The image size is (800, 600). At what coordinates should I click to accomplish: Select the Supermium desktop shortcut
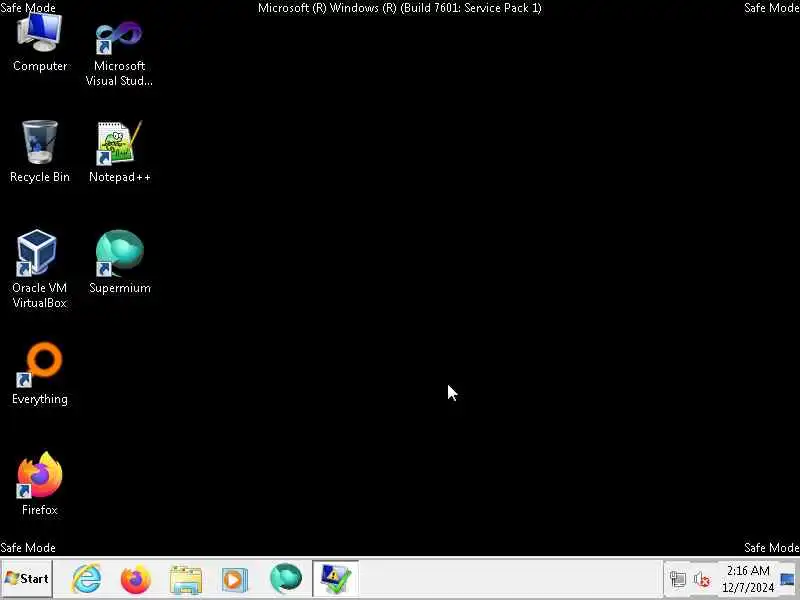click(x=119, y=262)
